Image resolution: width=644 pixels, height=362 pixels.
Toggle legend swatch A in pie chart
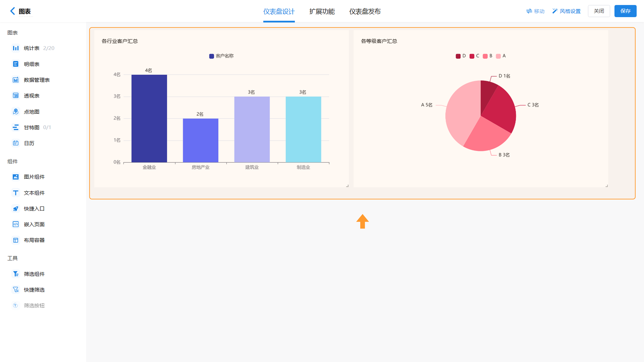click(x=498, y=56)
